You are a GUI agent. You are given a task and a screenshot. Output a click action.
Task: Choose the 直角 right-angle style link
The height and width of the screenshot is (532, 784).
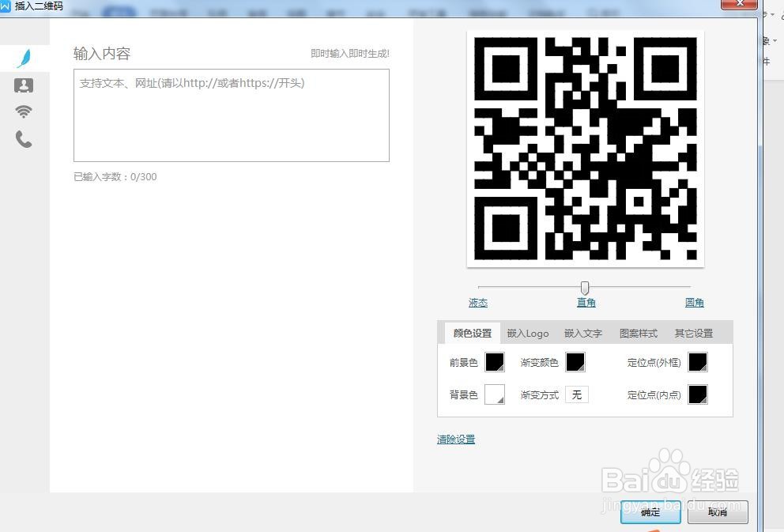coord(586,303)
